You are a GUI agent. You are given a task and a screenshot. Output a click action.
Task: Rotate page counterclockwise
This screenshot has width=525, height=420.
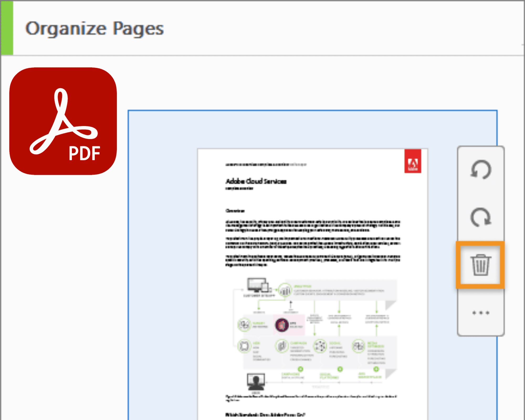click(480, 170)
